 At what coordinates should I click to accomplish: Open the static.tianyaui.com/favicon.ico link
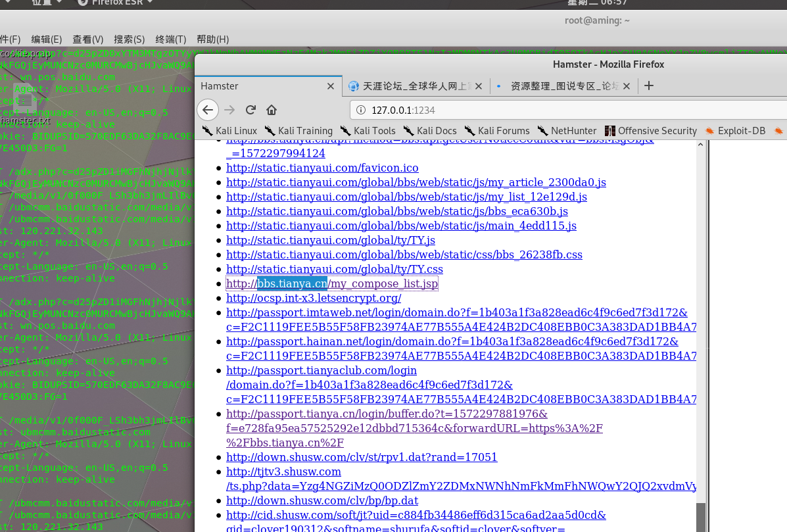(322, 168)
